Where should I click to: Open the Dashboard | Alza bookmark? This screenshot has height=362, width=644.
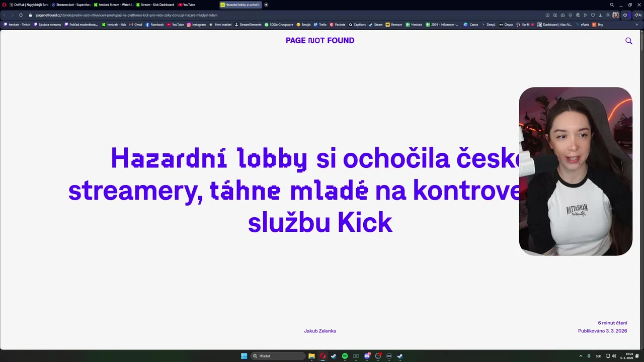tap(554, 25)
